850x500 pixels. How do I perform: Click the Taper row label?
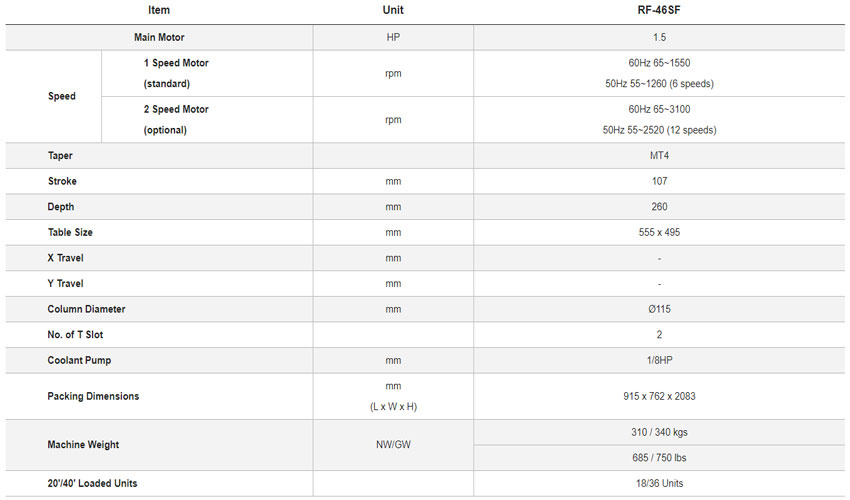60,156
